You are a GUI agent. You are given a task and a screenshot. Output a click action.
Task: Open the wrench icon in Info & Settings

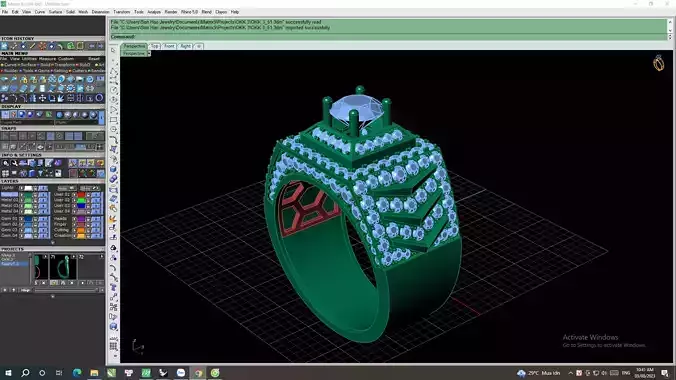tap(14, 163)
